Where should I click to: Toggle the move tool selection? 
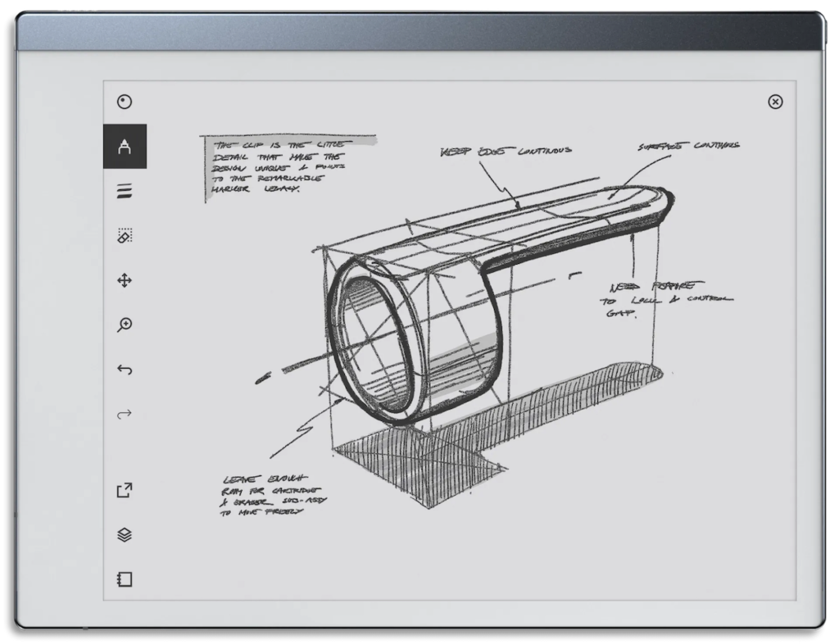(x=125, y=280)
